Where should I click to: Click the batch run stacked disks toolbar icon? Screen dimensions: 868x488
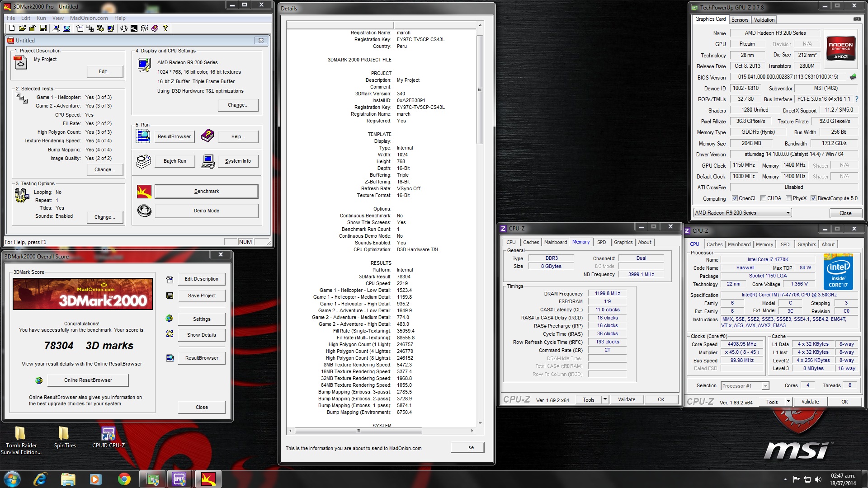click(x=144, y=28)
